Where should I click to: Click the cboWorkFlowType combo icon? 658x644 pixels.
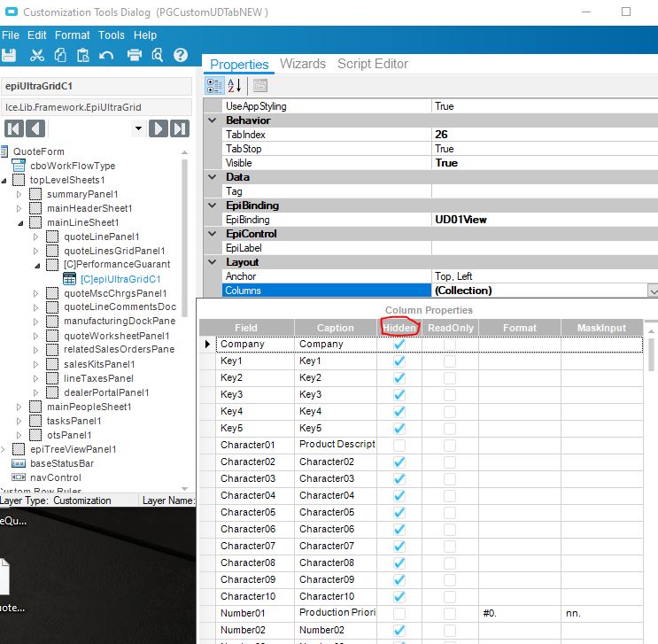tap(19, 166)
